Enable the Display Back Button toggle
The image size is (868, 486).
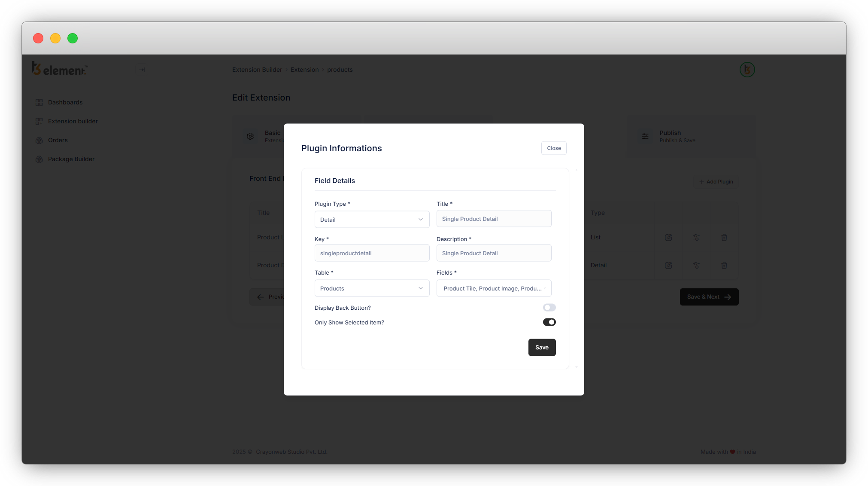coord(549,308)
